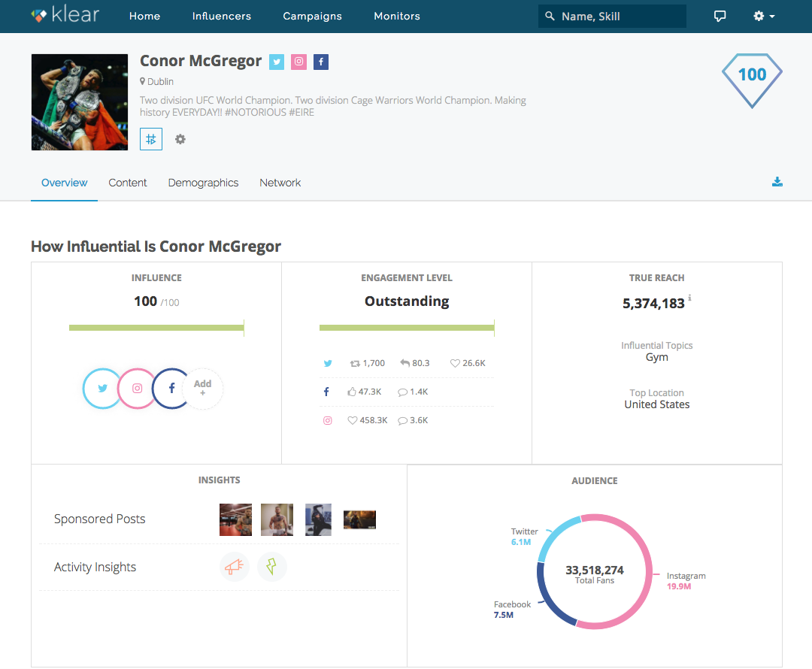This screenshot has height=669, width=812.
Task: Switch to the Network tab
Action: pos(280,183)
